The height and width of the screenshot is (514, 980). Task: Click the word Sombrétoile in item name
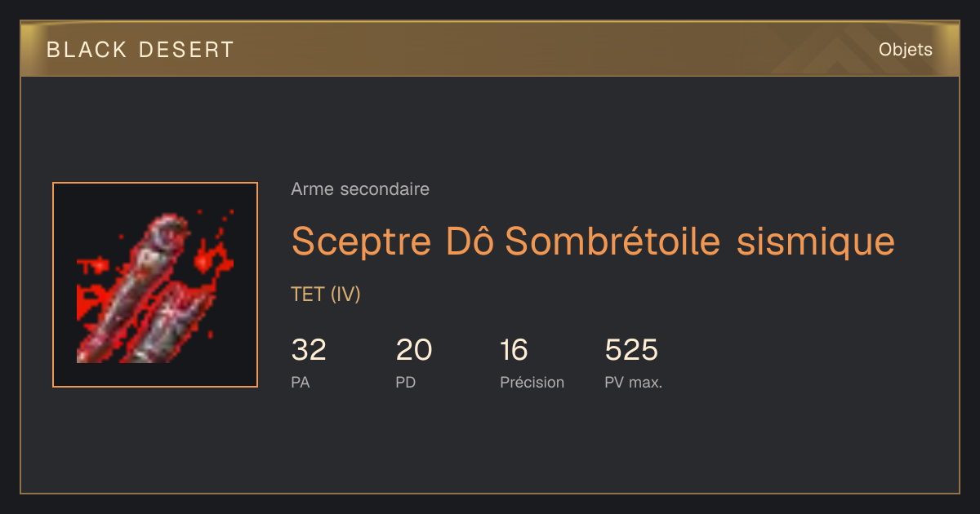point(612,241)
